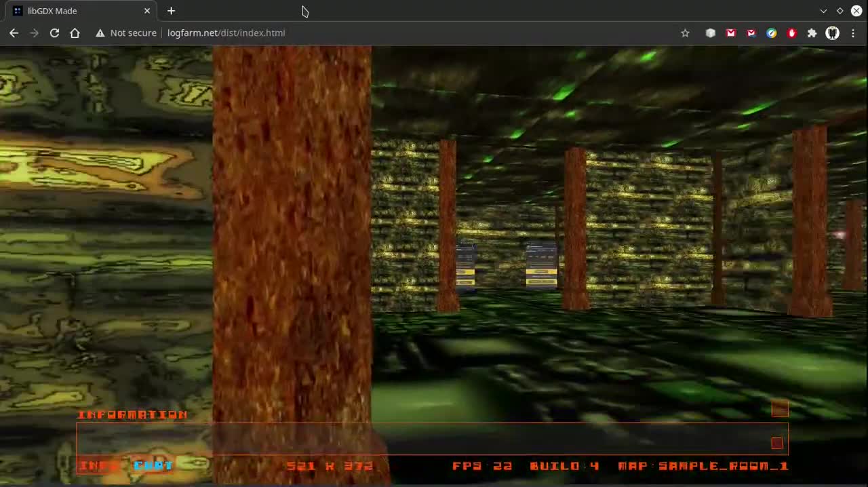Click the FPS 22 readout
The width and height of the screenshot is (868, 487).
click(x=482, y=466)
